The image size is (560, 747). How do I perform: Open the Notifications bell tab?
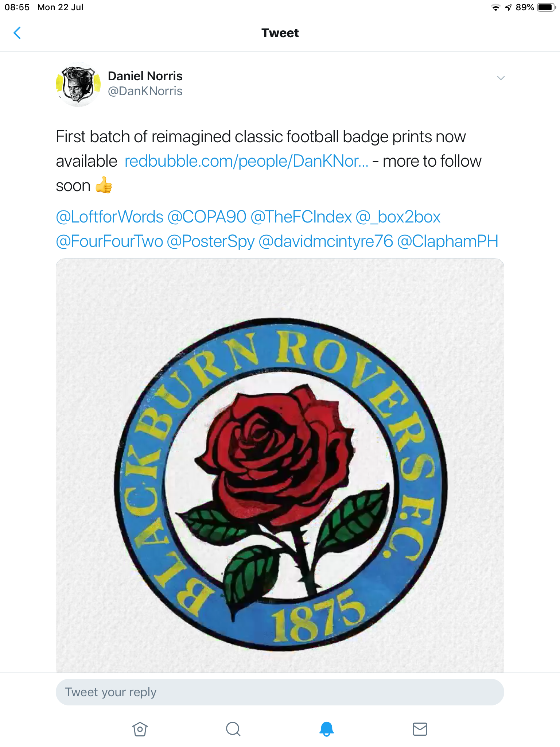tap(327, 729)
